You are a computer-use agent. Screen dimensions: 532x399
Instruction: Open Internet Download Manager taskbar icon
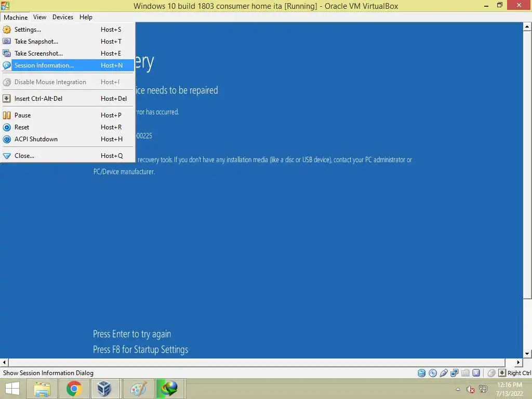click(169, 389)
